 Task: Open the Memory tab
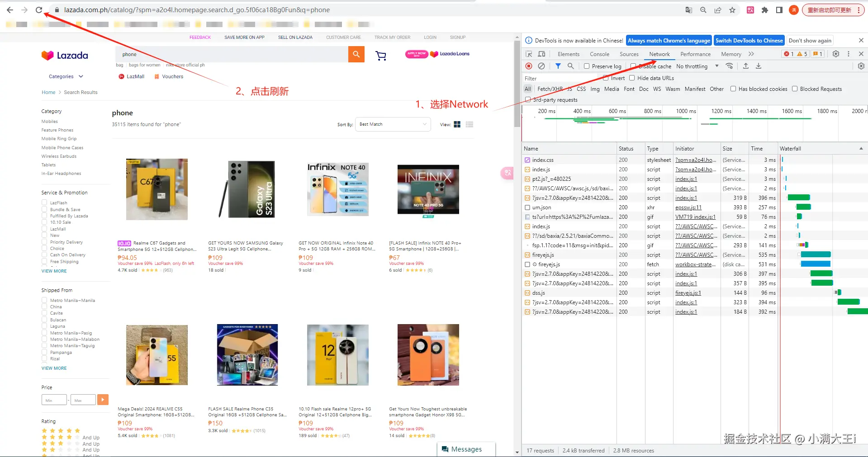[x=731, y=54]
